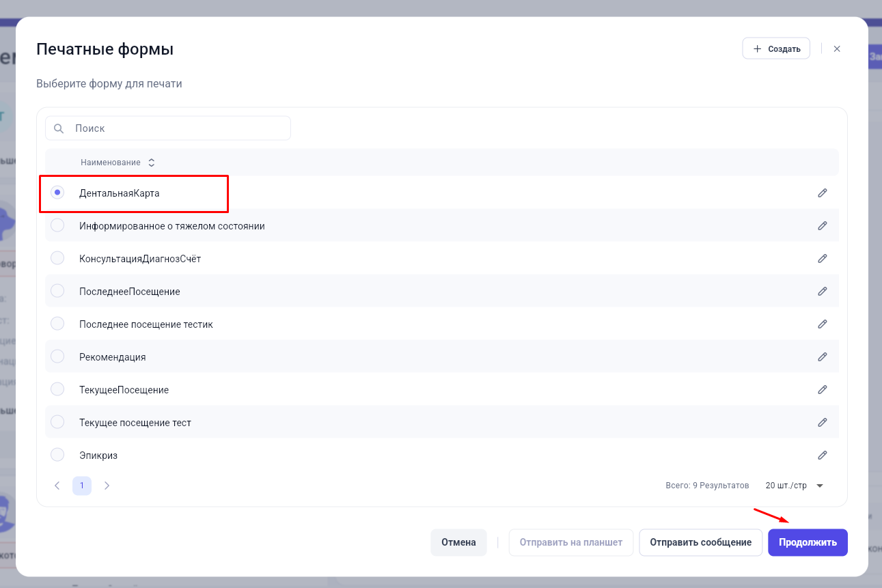Go to the next page arrow
This screenshot has height=588, width=882.
pyautogui.click(x=107, y=486)
